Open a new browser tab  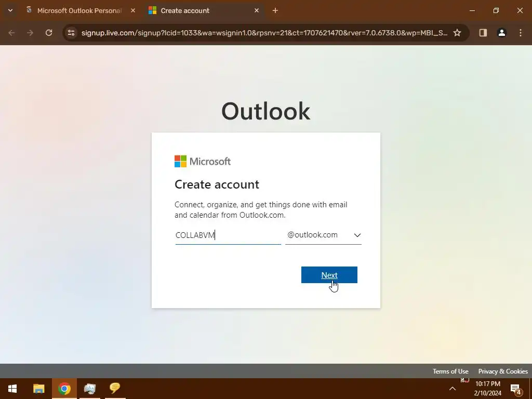coord(275,10)
